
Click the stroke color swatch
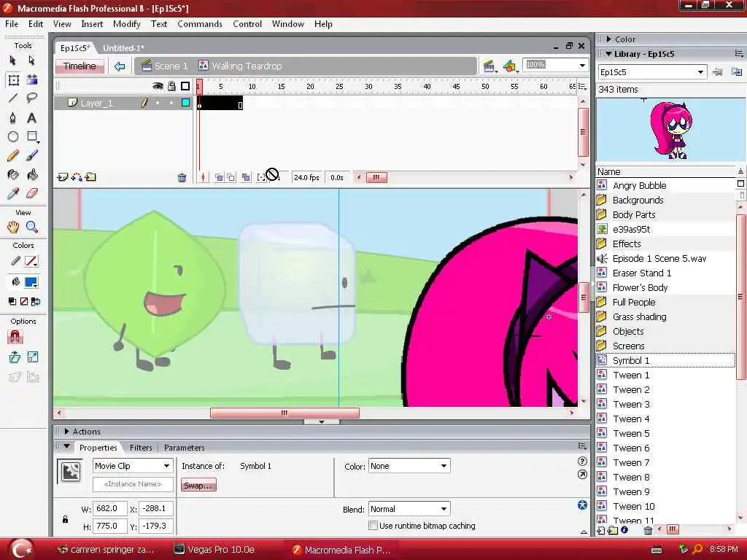click(x=31, y=262)
